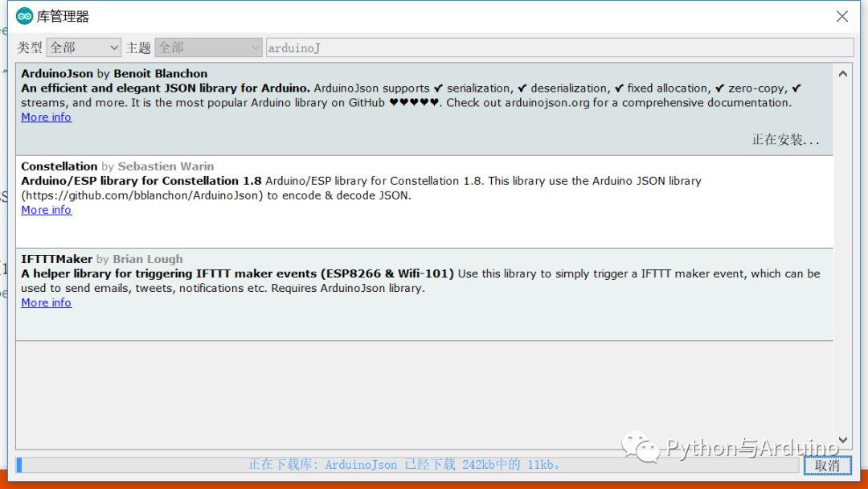
Task: Open More info link for Constellation
Action: [x=47, y=210]
